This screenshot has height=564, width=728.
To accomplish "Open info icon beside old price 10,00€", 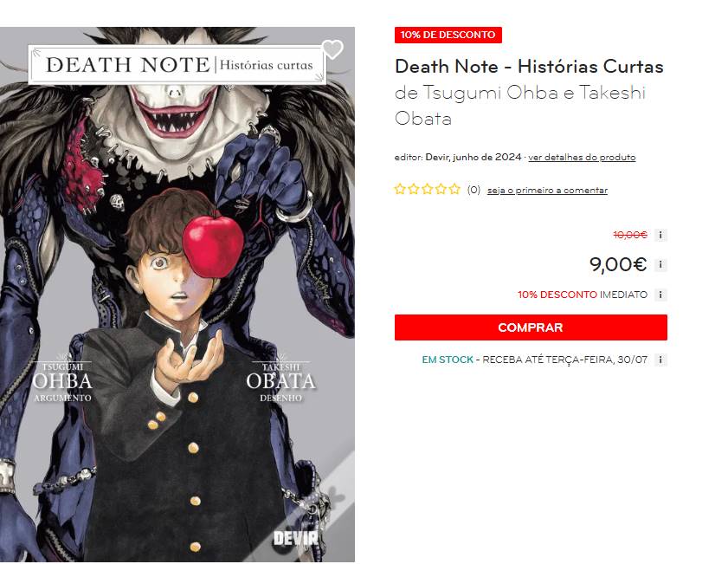I will (660, 235).
